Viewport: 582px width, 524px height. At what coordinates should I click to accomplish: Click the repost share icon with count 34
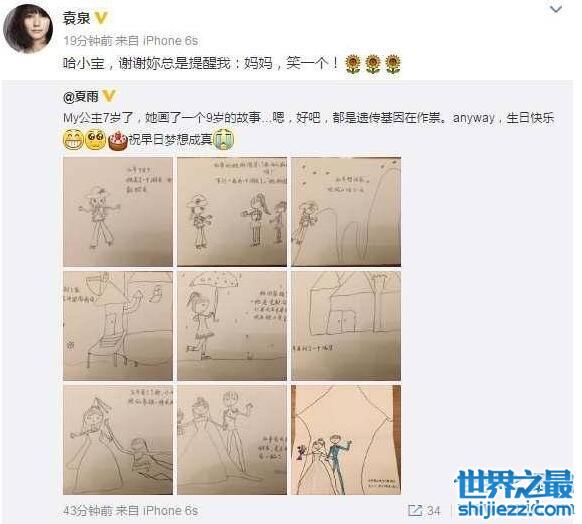(x=423, y=511)
